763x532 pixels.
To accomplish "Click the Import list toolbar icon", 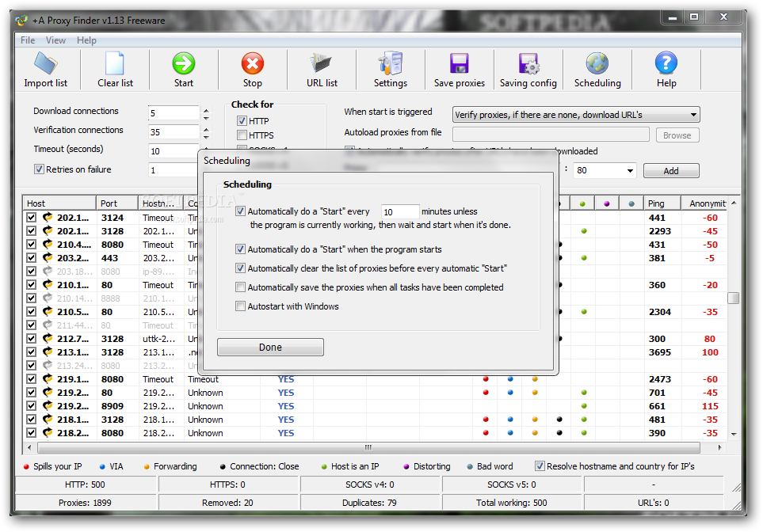I will click(46, 63).
